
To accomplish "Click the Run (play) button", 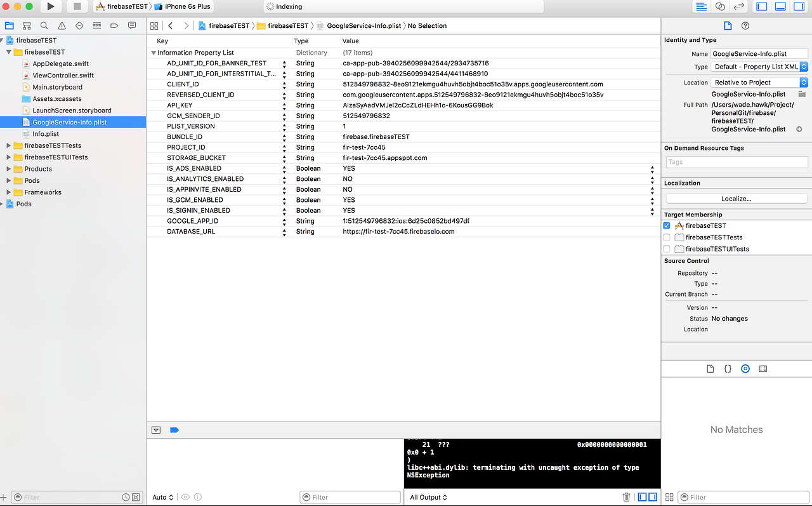I will [x=51, y=6].
